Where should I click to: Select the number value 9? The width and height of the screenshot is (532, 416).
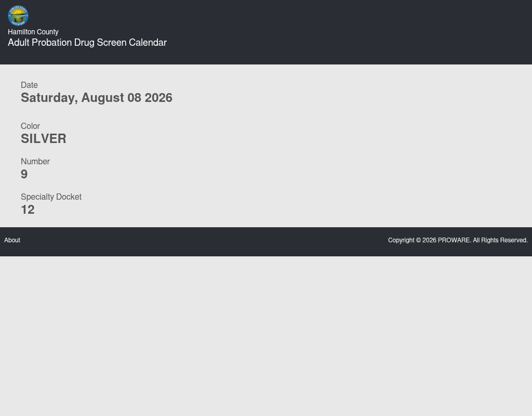(24, 174)
